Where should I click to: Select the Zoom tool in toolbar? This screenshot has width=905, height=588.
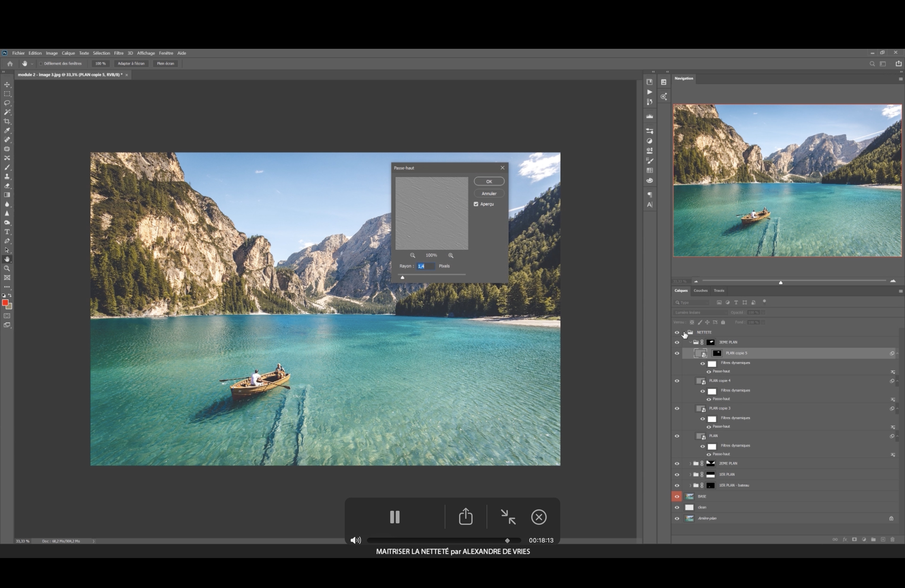(7, 269)
